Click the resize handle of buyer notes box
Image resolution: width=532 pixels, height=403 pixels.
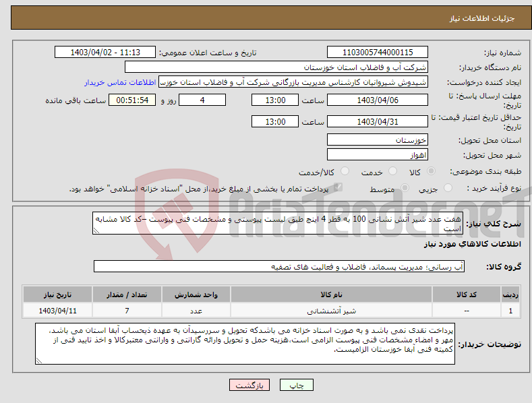(39, 361)
